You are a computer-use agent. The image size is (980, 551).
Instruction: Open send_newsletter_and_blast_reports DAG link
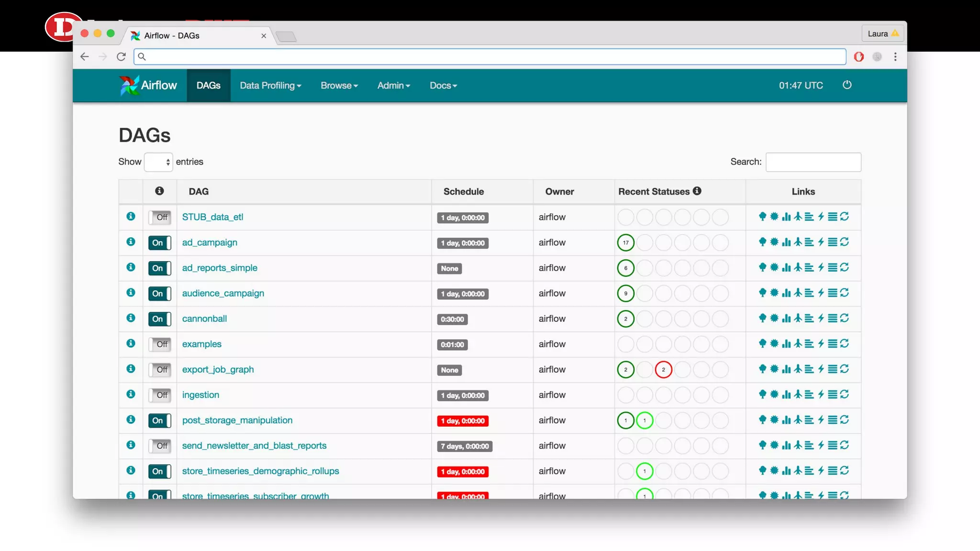(x=254, y=445)
